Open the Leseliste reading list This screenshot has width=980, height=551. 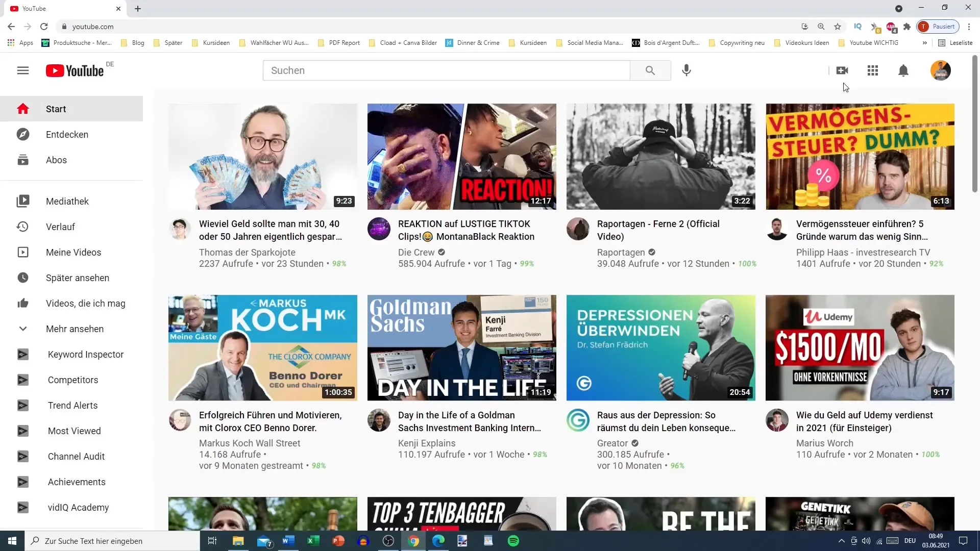coord(955,43)
